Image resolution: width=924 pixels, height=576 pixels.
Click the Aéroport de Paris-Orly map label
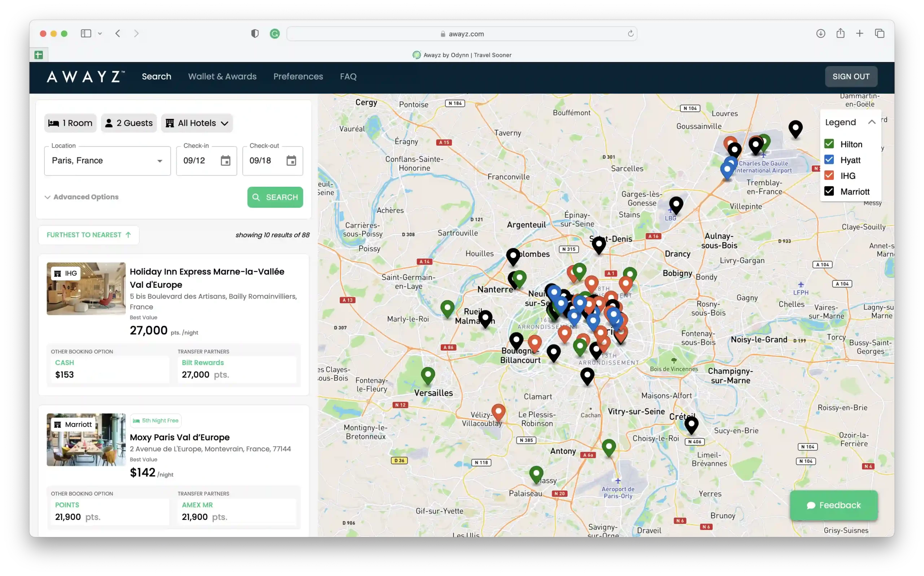point(618,493)
